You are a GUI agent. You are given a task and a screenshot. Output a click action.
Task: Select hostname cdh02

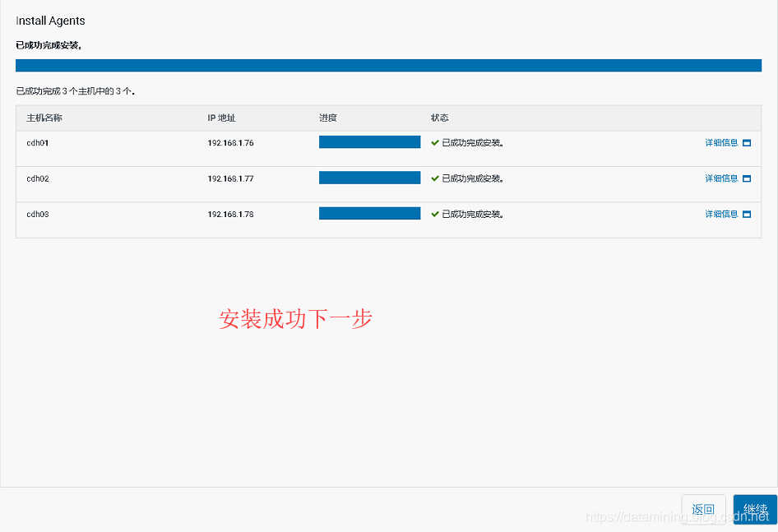pyautogui.click(x=38, y=178)
